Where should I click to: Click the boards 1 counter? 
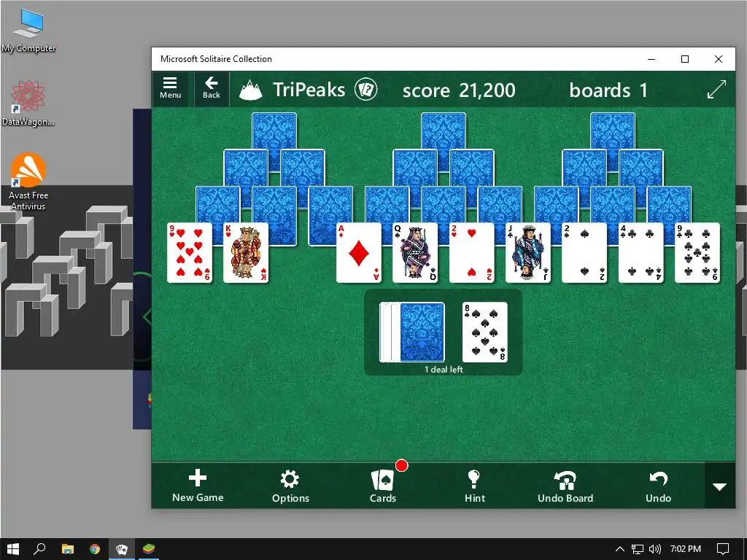(608, 90)
